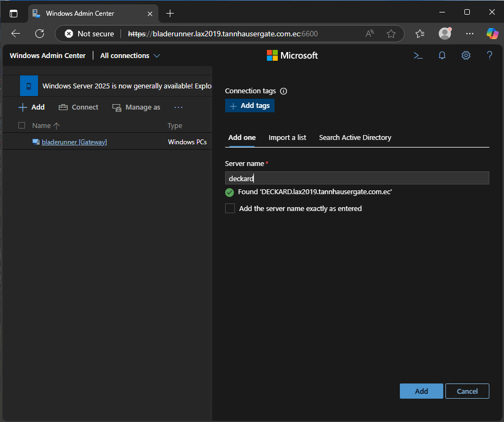Click into the Server name field

(357, 178)
